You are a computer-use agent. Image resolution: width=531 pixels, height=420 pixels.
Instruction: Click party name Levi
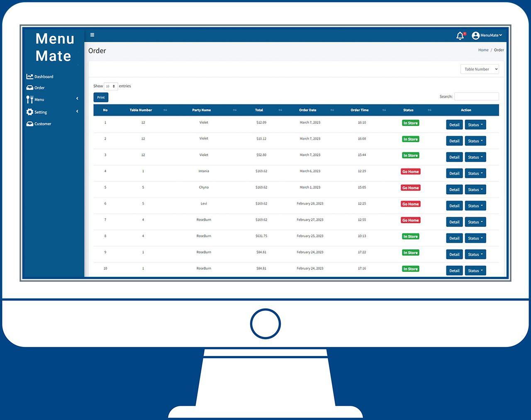[x=204, y=203]
